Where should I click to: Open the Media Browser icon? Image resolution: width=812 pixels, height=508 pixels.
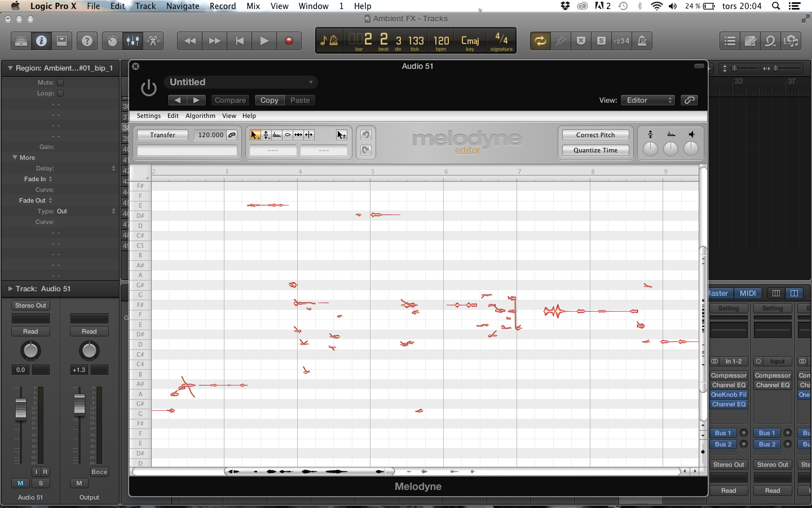791,41
